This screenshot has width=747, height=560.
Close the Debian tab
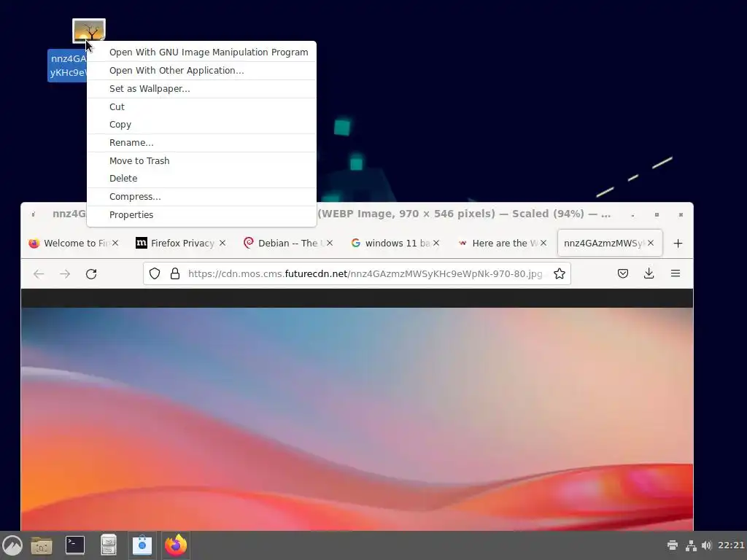pyautogui.click(x=330, y=244)
